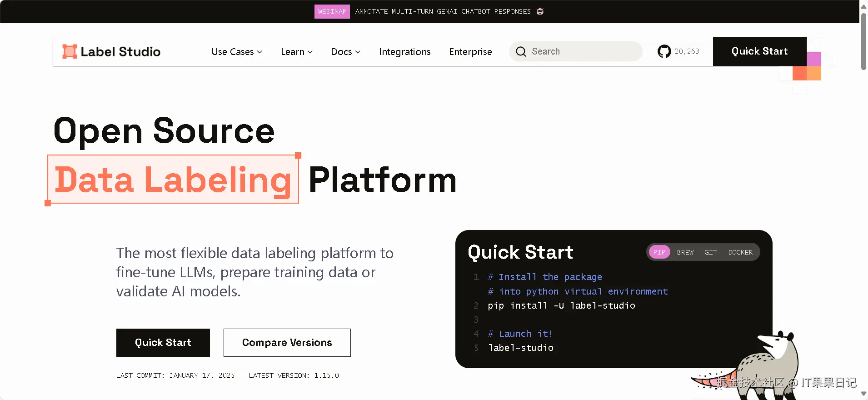Image resolution: width=868 pixels, height=400 pixels.
Task: Click the Compare Versions button
Action: coord(287,343)
